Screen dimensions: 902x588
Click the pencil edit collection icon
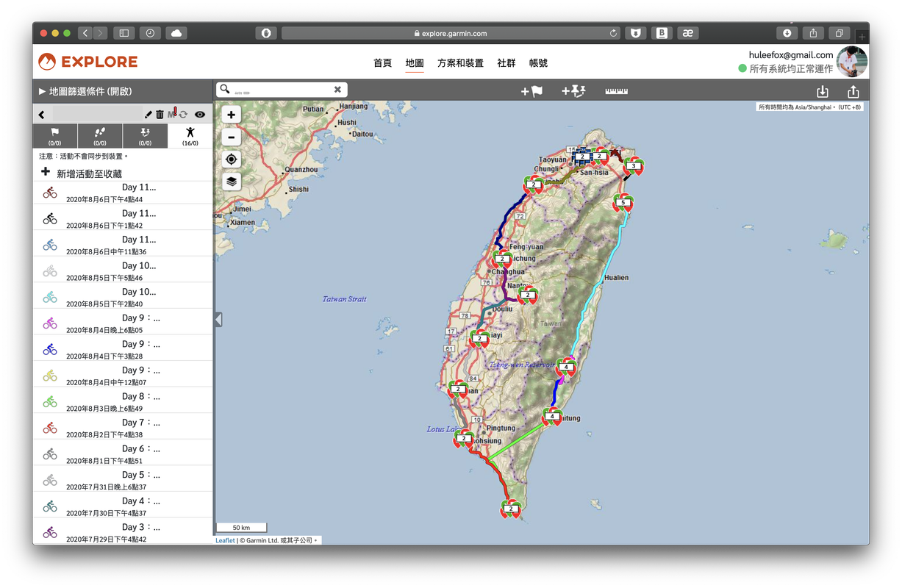click(x=148, y=115)
